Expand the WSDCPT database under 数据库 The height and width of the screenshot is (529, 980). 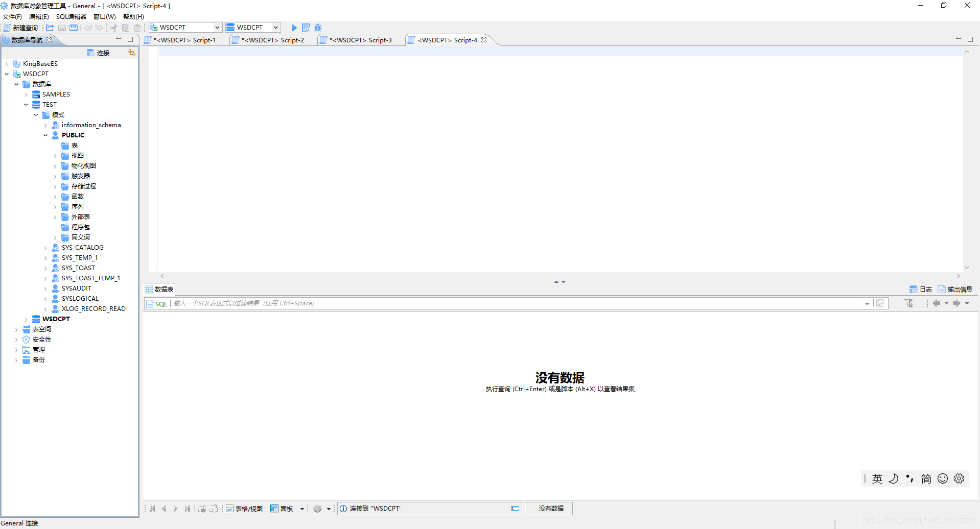26,319
